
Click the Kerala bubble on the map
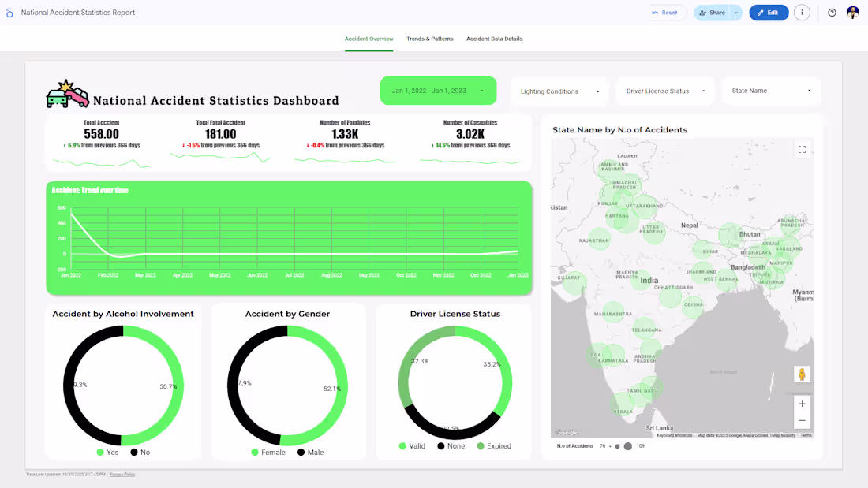(623, 404)
